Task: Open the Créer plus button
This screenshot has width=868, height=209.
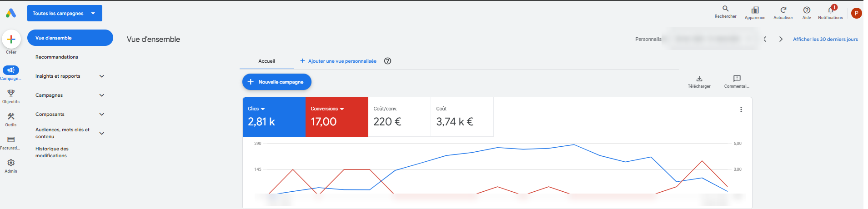Action: pyautogui.click(x=11, y=40)
